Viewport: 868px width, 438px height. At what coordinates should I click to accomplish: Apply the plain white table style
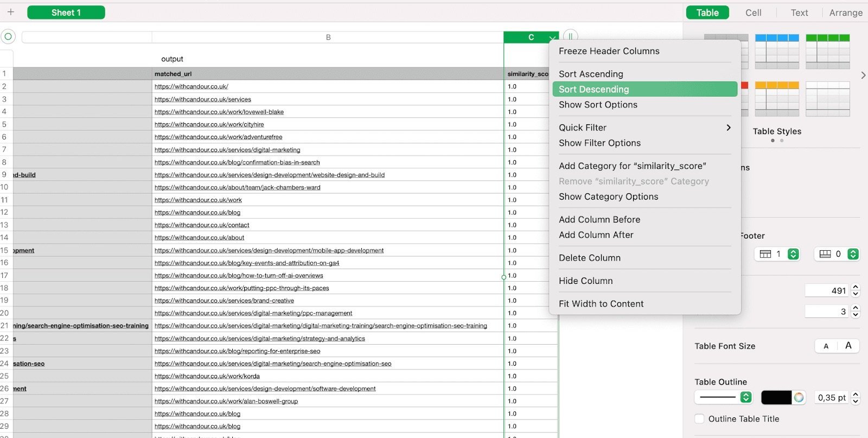(x=828, y=99)
